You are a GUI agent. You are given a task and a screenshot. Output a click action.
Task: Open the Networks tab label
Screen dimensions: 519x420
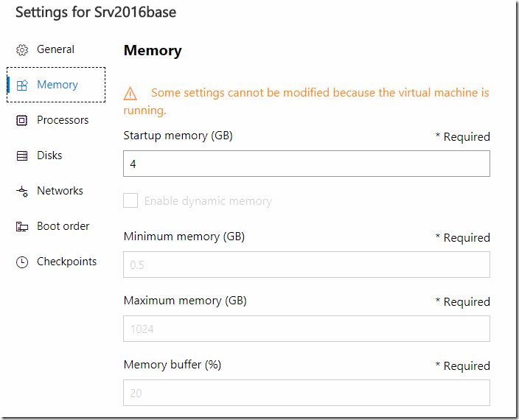point(60,191)
